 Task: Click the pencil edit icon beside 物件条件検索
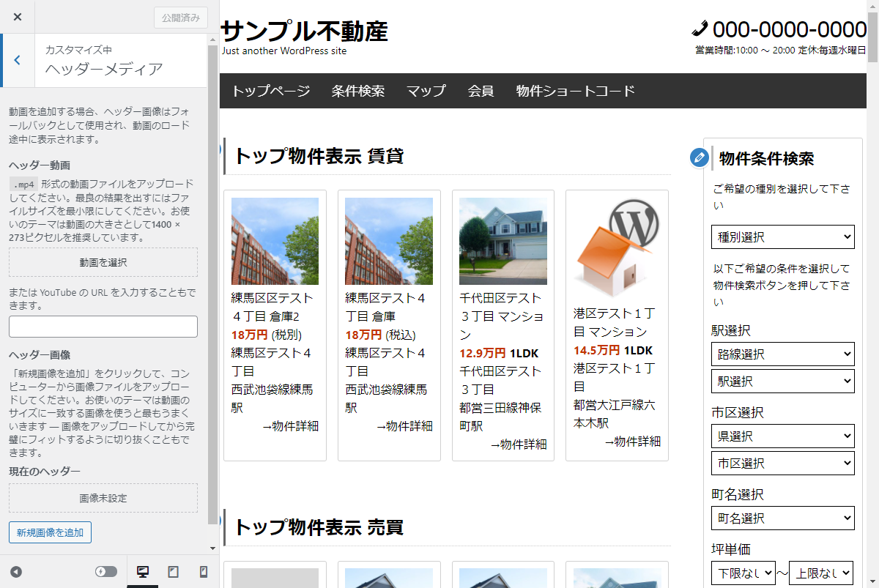700,157
